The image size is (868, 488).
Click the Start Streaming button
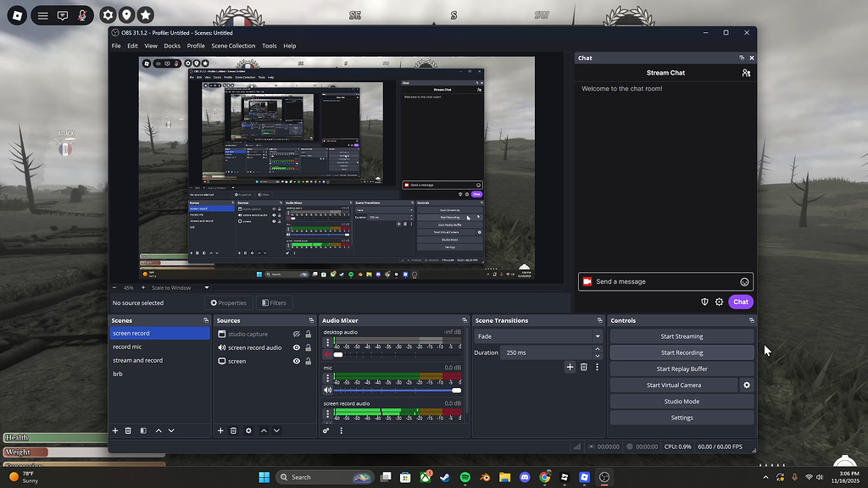tap(682, 336)
